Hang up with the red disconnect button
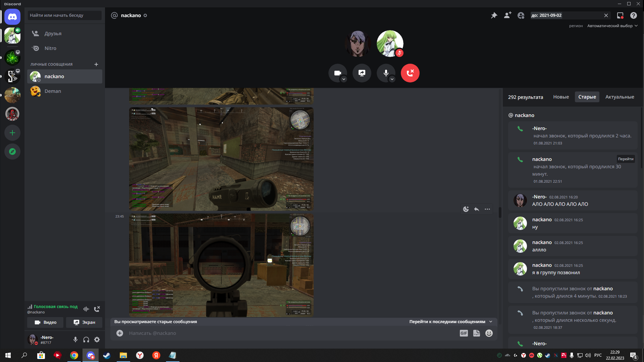This screenshot has height=362, width=644. 410,73
